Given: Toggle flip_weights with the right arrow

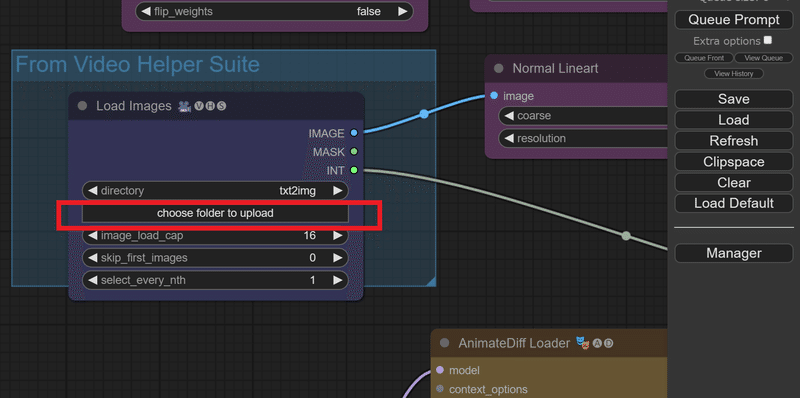Looking at the screenshot, I should (403, 11).
